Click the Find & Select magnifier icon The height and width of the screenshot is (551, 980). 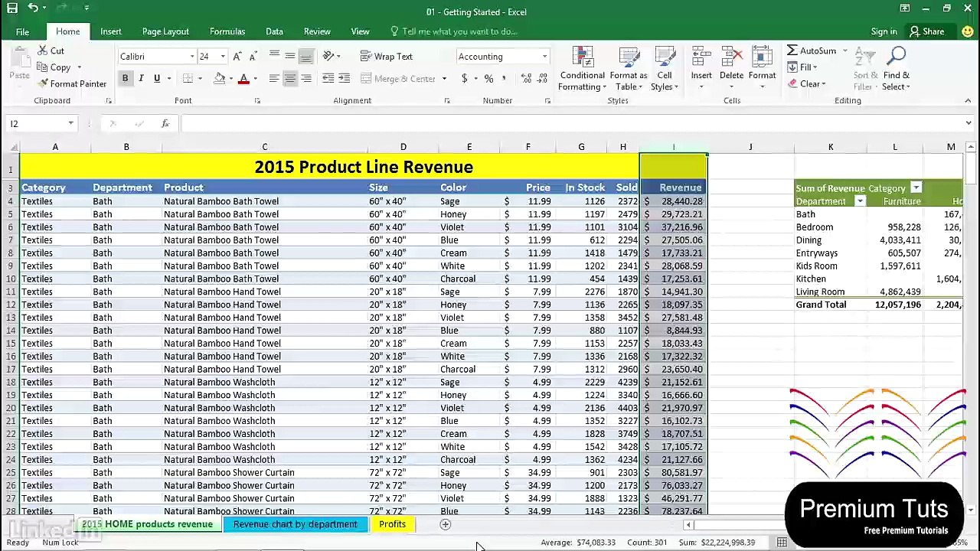(x=897, y=57)
